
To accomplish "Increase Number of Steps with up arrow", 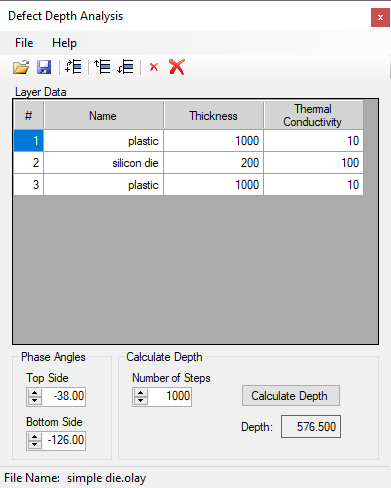I will tap(140, 393).
